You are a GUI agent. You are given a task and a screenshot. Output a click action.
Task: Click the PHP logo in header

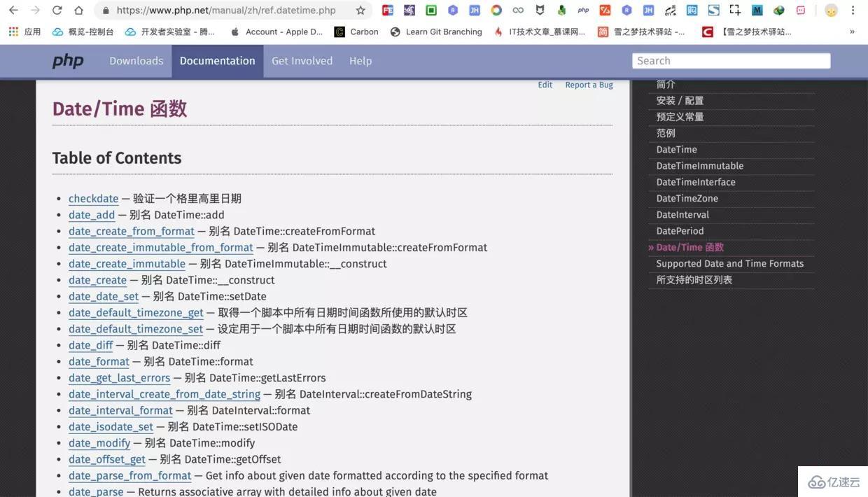point(68,61)
